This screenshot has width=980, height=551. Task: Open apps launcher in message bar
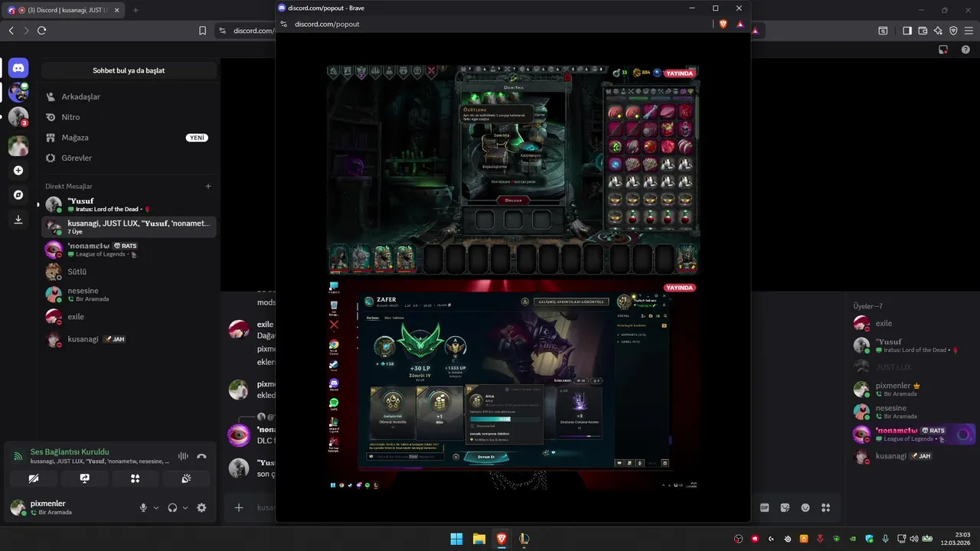click(x=826, y=507)
